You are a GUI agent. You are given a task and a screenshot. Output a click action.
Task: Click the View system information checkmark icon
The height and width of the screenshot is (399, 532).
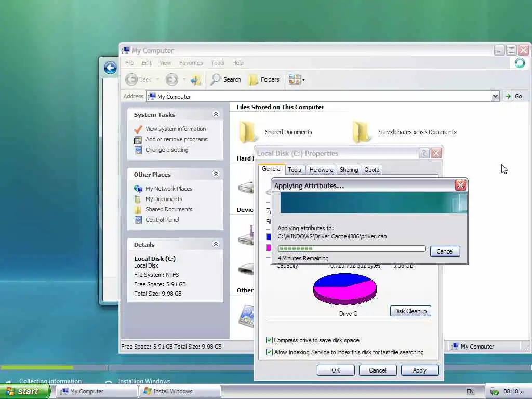click(x=138, y=129)
